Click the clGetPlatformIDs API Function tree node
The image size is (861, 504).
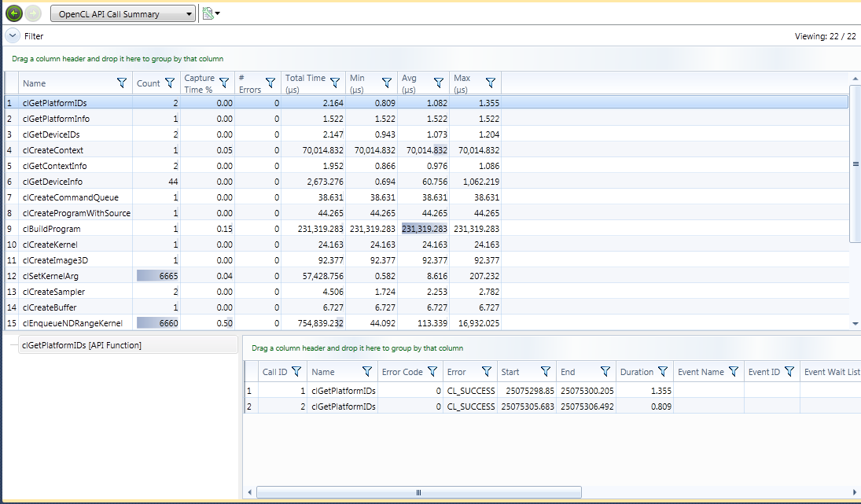(82, 345)
